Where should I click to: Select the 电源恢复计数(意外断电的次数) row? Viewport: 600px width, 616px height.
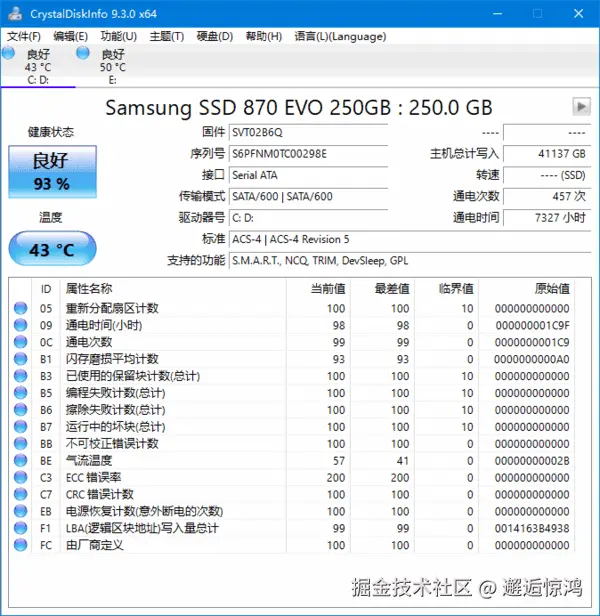[x=293, y=511]
